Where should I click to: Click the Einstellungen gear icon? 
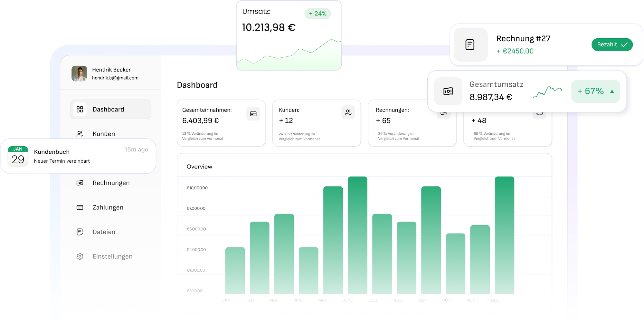coord(80,256)
